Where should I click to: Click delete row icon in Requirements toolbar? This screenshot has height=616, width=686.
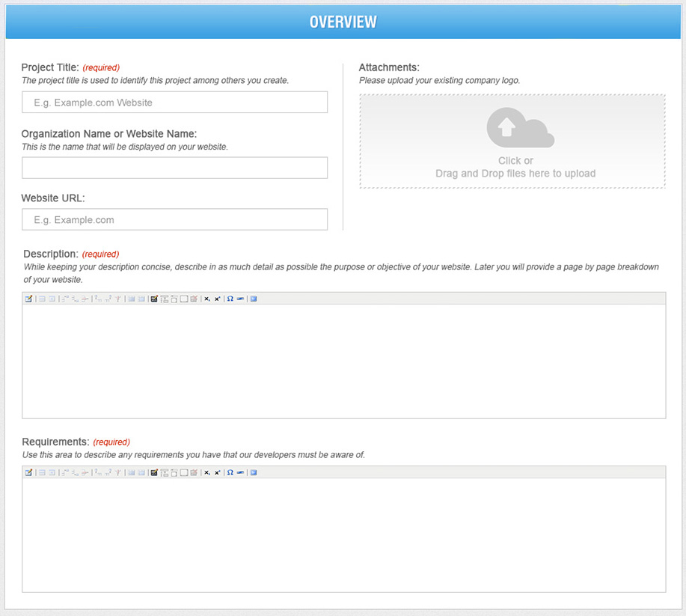click(x=85, y=472)
